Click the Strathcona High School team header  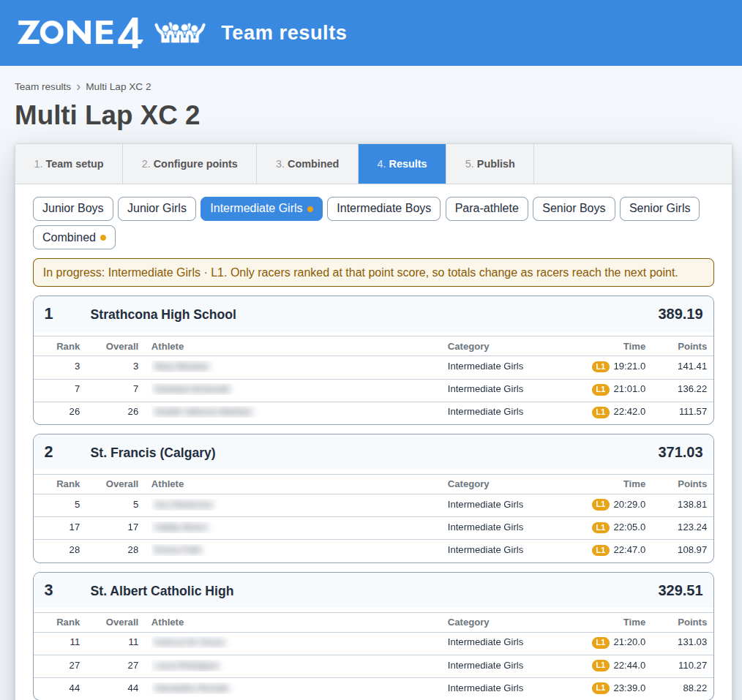coord(373,315)
